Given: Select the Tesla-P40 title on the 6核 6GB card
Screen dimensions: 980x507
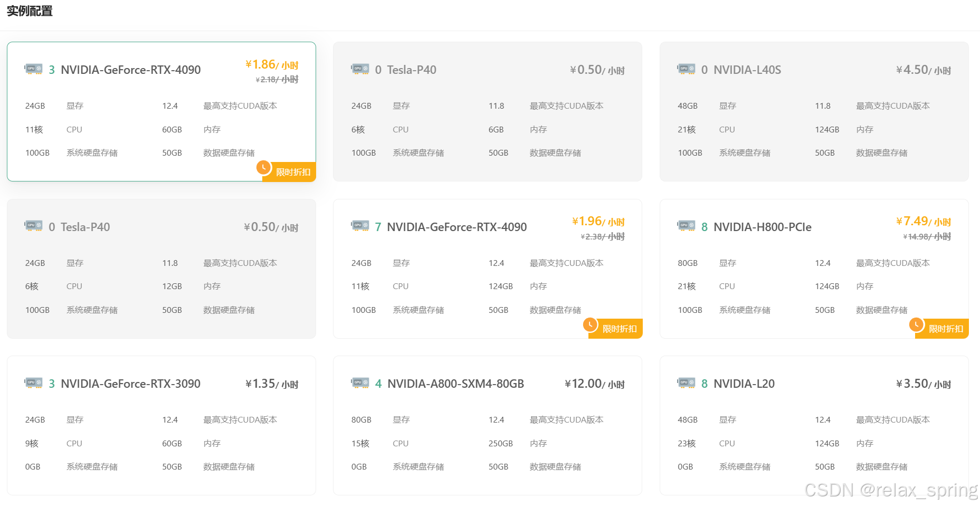Looking at the screenshot, I should pos(412,70).
